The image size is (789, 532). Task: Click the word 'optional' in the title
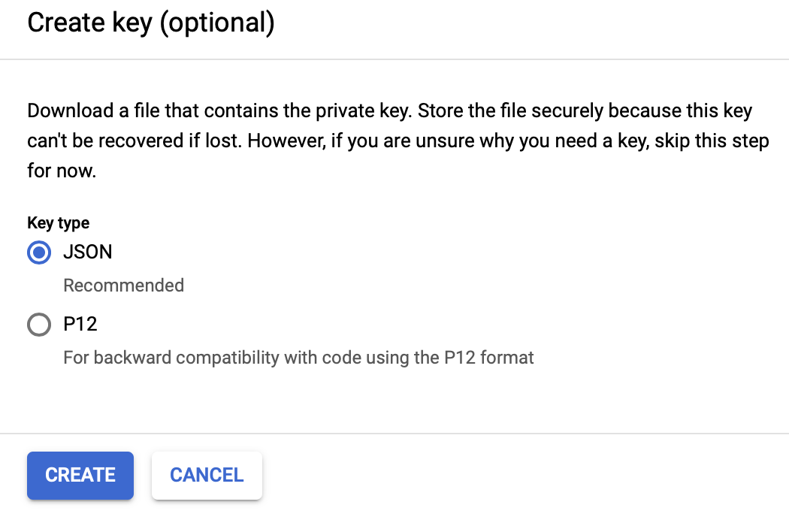pos(217,23)
